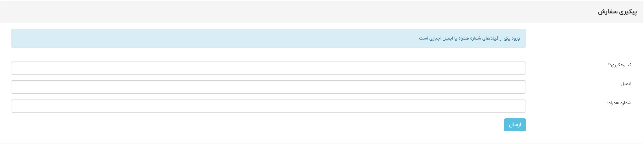Focus the ایمیل email input field
The width and height of the screenshot is (644, 144).
[x=268, y=87]
